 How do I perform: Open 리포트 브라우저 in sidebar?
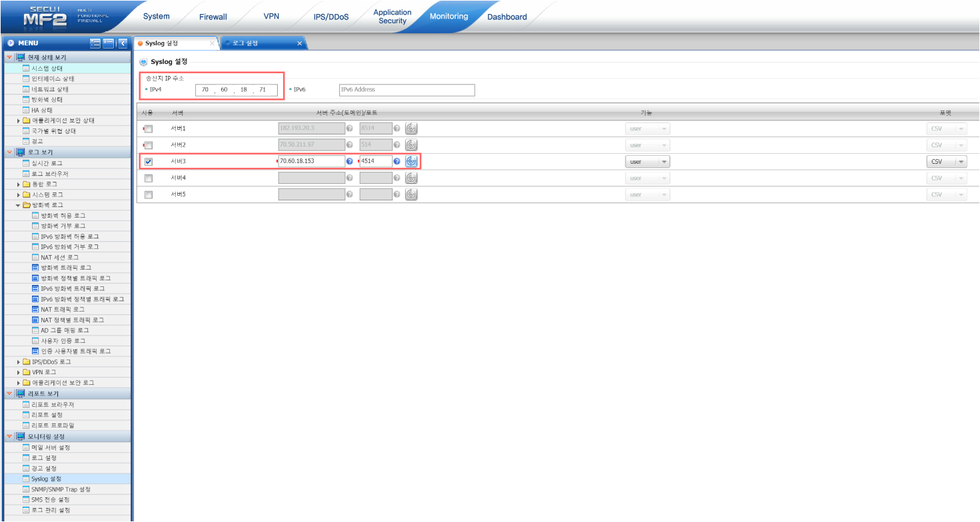52,405
